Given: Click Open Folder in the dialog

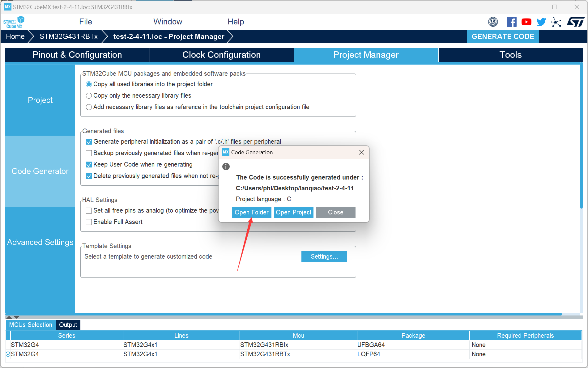Looking at the screenshot, I should pyautogui.click(x=252, y=212).
